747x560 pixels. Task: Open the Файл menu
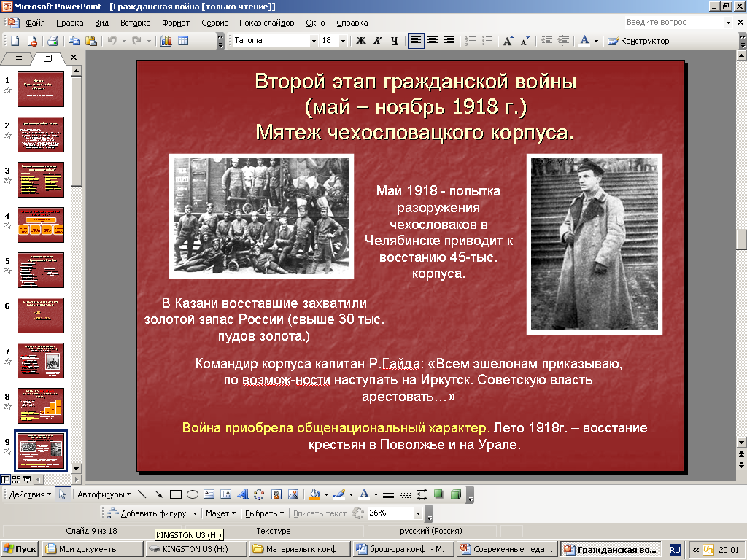tap(35, 23)
